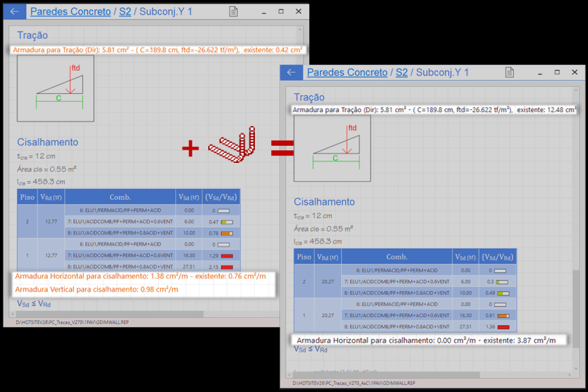Viewport: 588px width, 392px height.
Task: Click the hatched rebar bars icon
Action: tap(232, 148)
